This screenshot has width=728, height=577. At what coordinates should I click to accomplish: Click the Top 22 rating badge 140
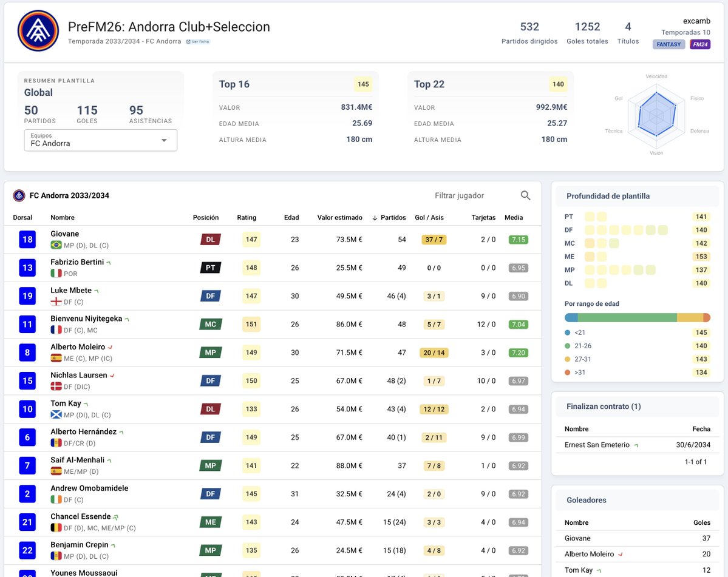pos(558,84)
